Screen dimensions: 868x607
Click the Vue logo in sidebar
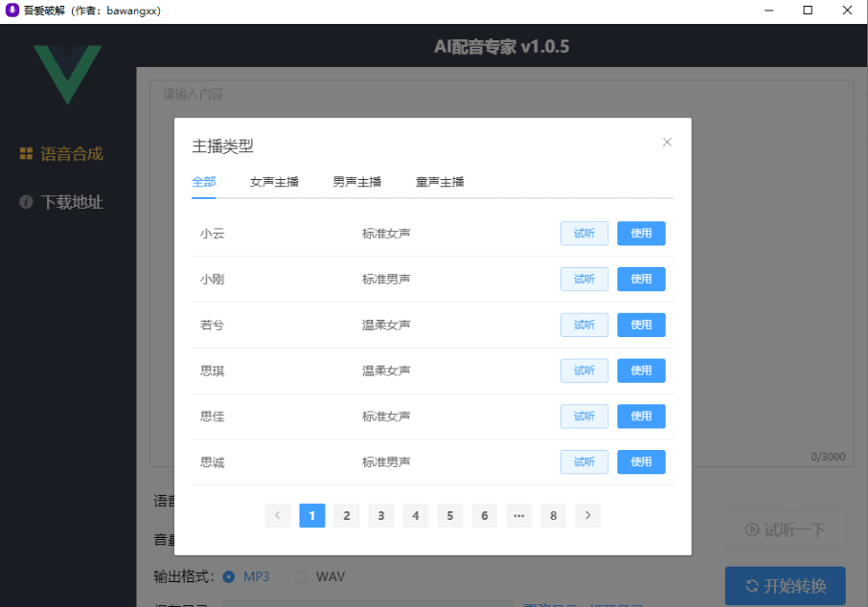[x=67, y=74]
